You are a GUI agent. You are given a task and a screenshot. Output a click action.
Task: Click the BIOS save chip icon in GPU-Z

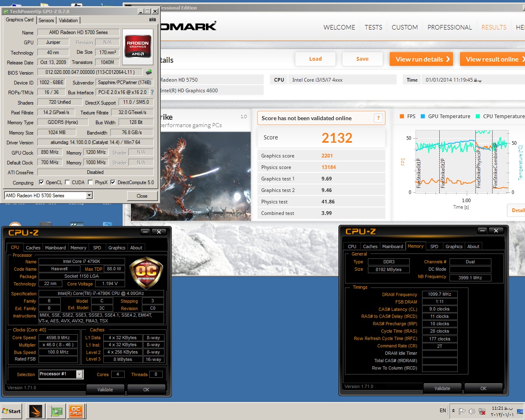[x=149, y=72]
